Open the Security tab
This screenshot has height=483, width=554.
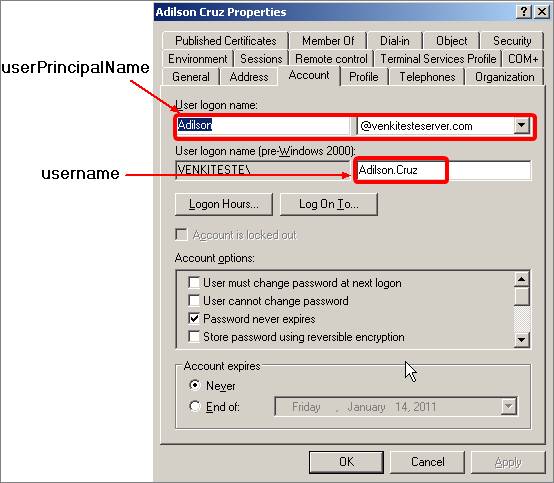pyautogui.click(x=512, y=41)
